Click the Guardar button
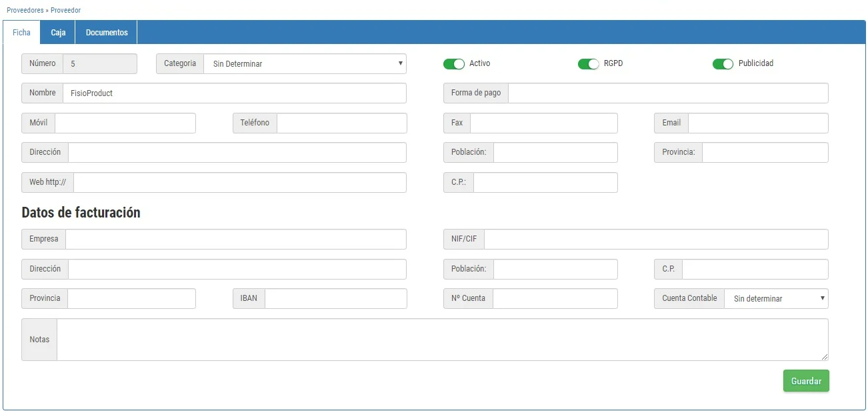This screenshot has height=411, width=868. [806, 381]
